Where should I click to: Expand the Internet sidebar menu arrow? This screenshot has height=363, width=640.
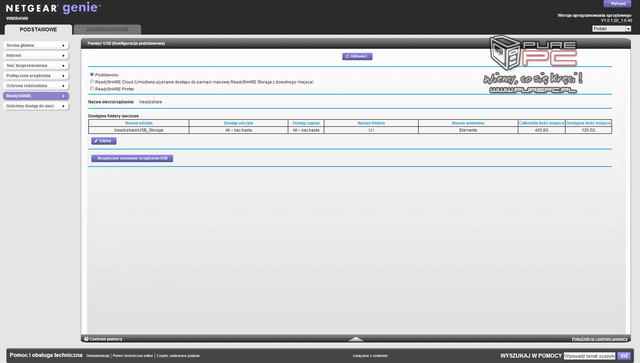tap(63, 56)
